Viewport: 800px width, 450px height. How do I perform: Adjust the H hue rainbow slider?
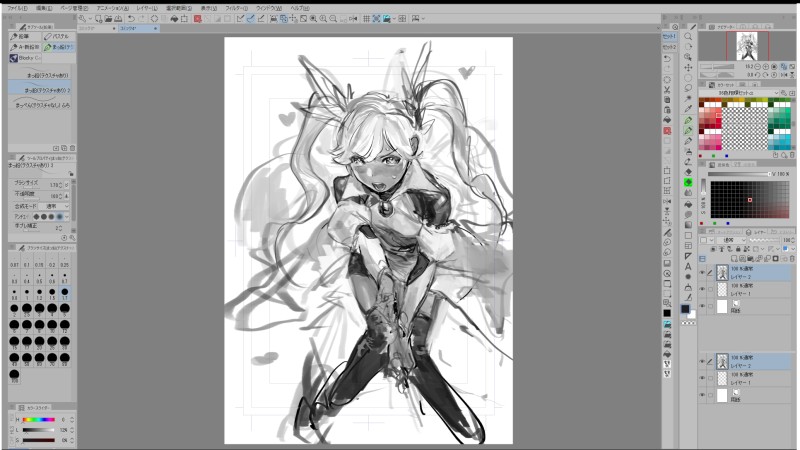click(39, 419)
